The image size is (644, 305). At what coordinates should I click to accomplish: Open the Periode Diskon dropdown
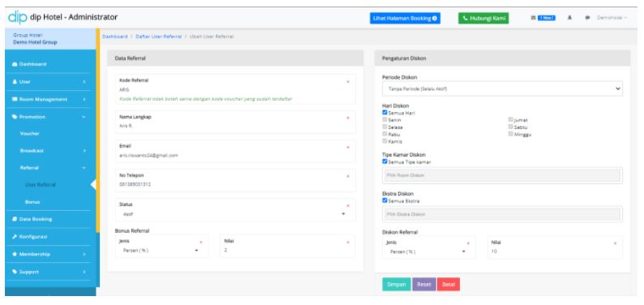502,88
